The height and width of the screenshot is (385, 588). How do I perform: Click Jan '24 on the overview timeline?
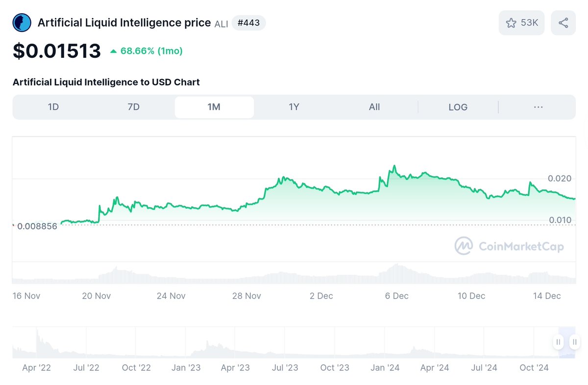point(385,367)
